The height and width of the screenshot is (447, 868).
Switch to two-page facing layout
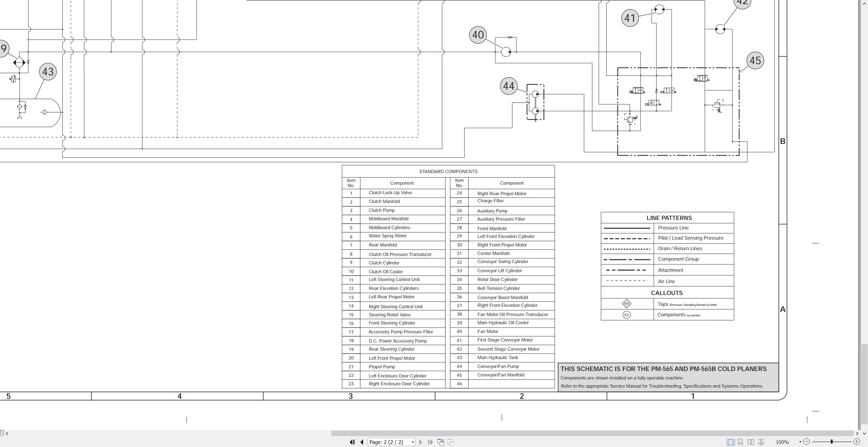pyautogui.click(x=751, y=442)
